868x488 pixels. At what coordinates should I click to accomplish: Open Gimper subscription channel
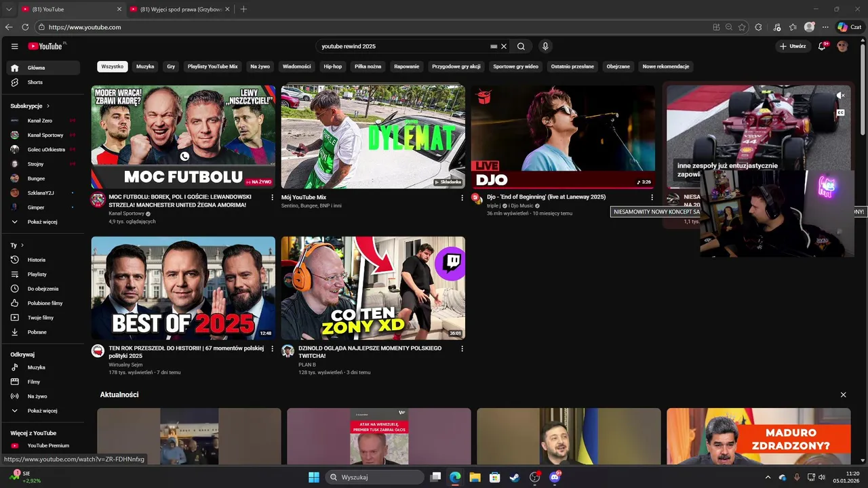pos(43,207)
